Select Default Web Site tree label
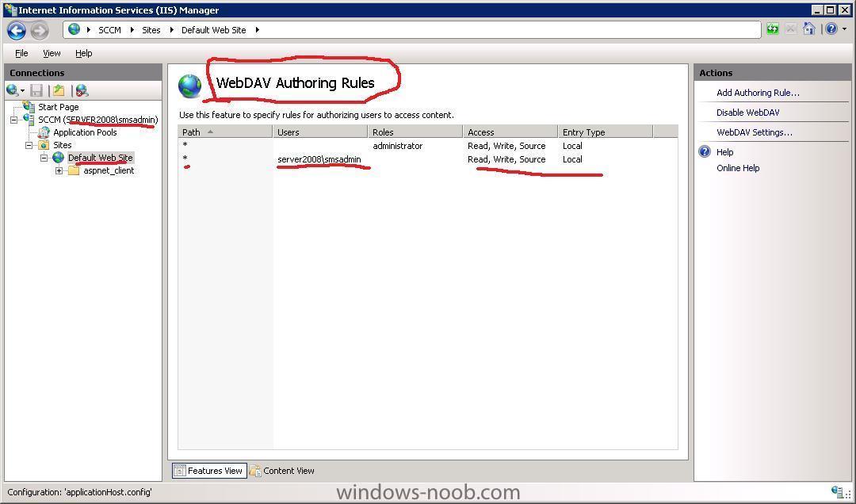 tap(100, 158)
